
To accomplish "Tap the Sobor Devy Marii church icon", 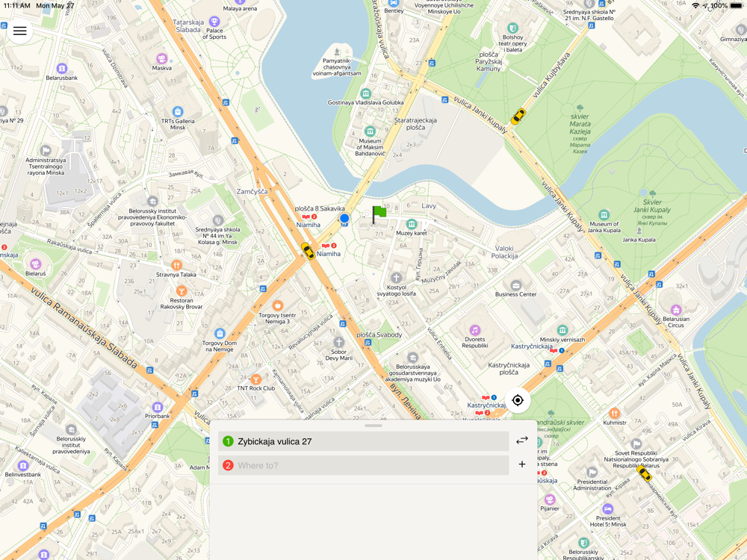I will pyautogui.click(x=338, y=343).
